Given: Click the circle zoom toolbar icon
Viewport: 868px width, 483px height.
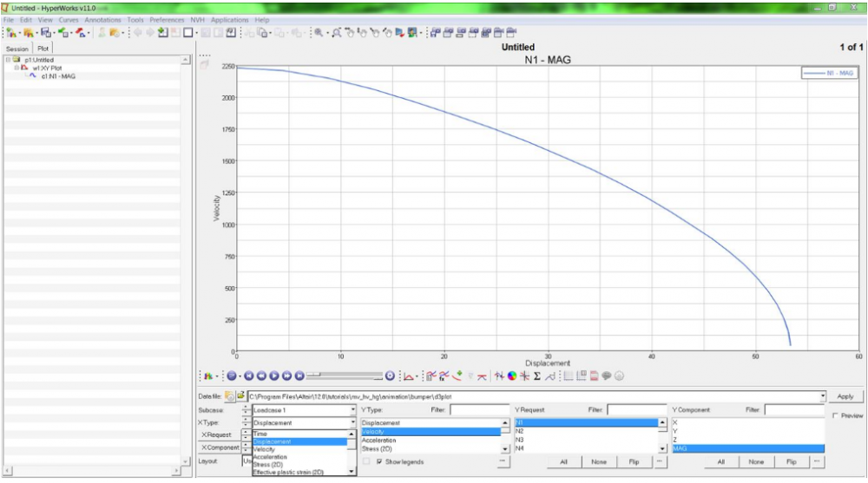Looking at the screenshot, I should coord(336,33).
